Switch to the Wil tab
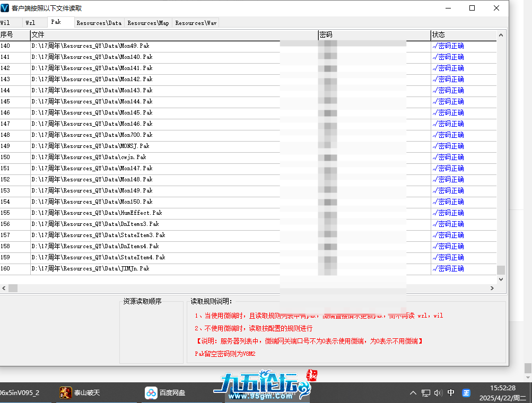 (5, 23)
